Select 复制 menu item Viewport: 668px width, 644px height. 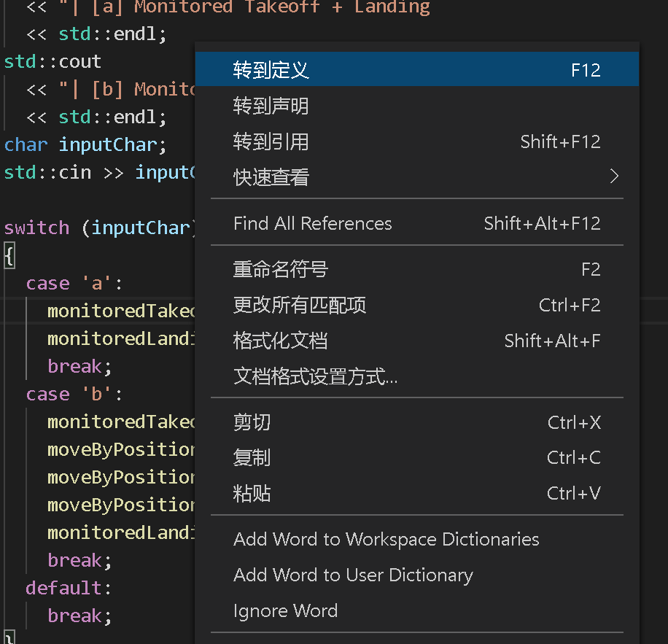click(x=416, y=458)
